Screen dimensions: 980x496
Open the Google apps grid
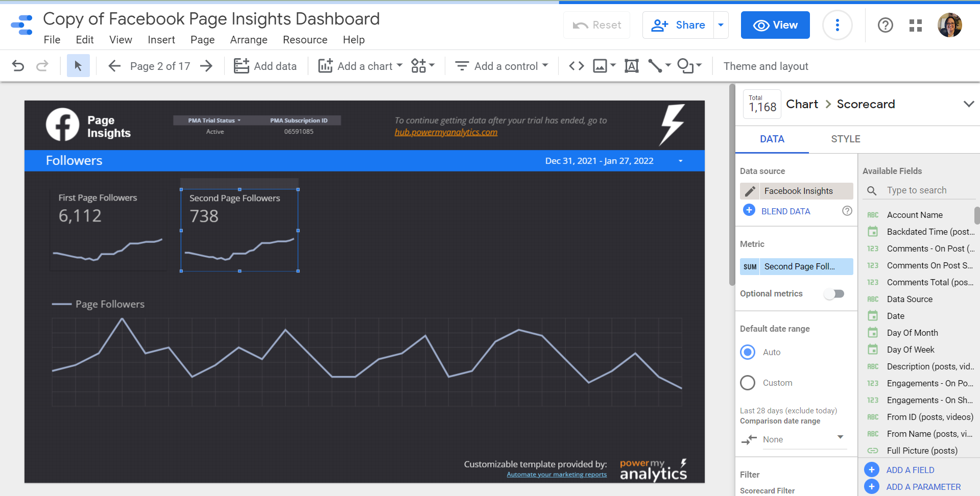[x=916, y=25]
